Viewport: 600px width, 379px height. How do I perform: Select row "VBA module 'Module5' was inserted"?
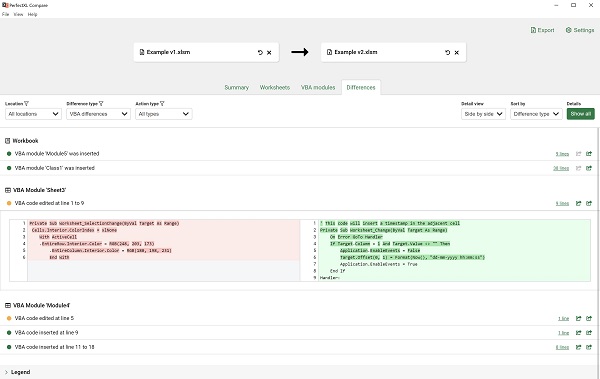tap(298, 154)
